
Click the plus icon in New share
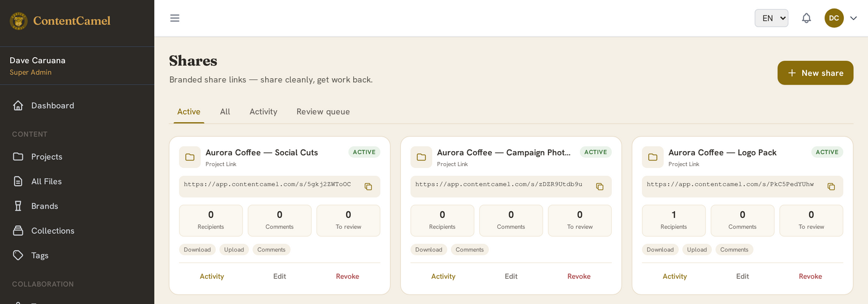point(792,73)
